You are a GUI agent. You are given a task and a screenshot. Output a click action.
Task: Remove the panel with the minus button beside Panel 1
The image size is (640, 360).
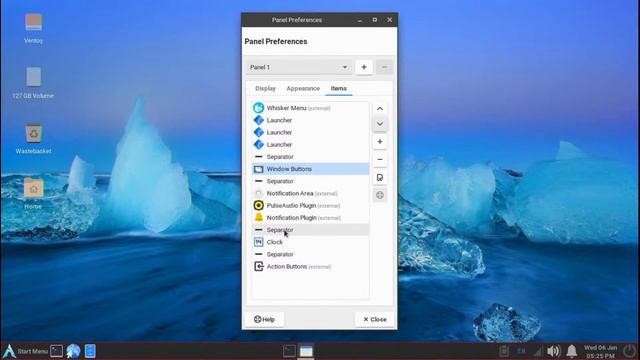point(384,67)
